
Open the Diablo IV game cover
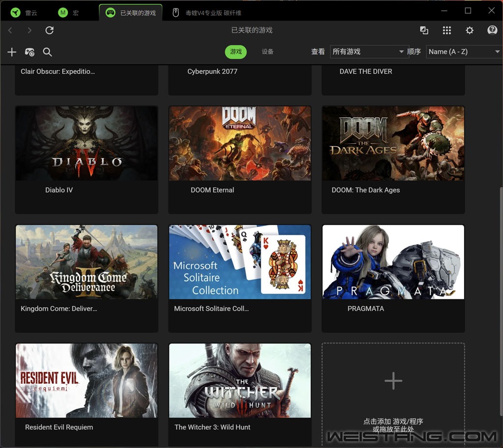pyautogui.click(x=86, y=143)
